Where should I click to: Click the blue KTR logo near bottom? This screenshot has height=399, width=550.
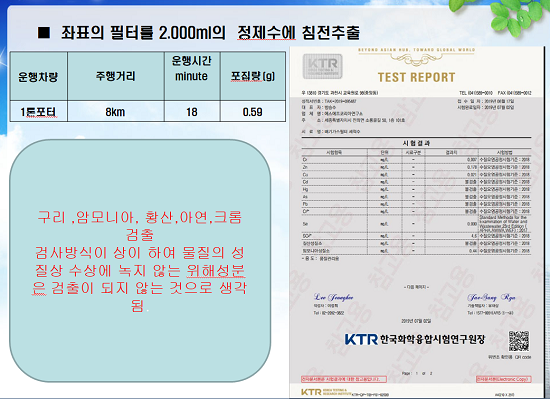tap(361, 339)
